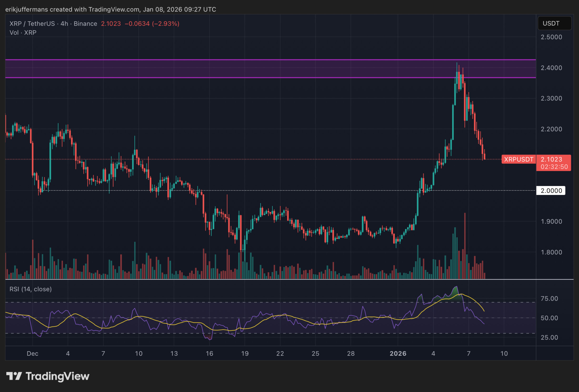Click the RSI (14, close) indicator label
The width and height of the screenshot is (579, 392).
tap(31, 289)
